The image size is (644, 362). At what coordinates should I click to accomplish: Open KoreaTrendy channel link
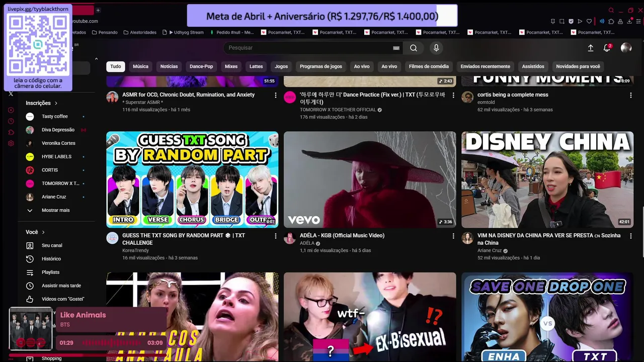point(135,250)
